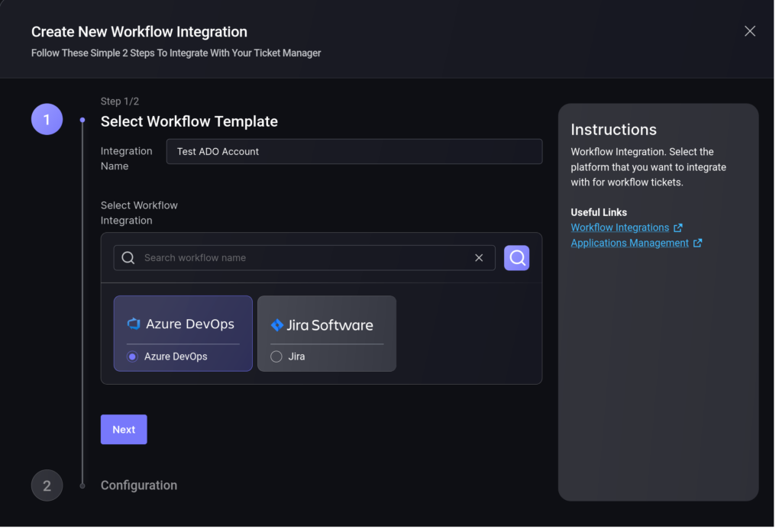Viewport: 782px width, 532px height.
Task: Open the Applications Management link
Action: 629,243
